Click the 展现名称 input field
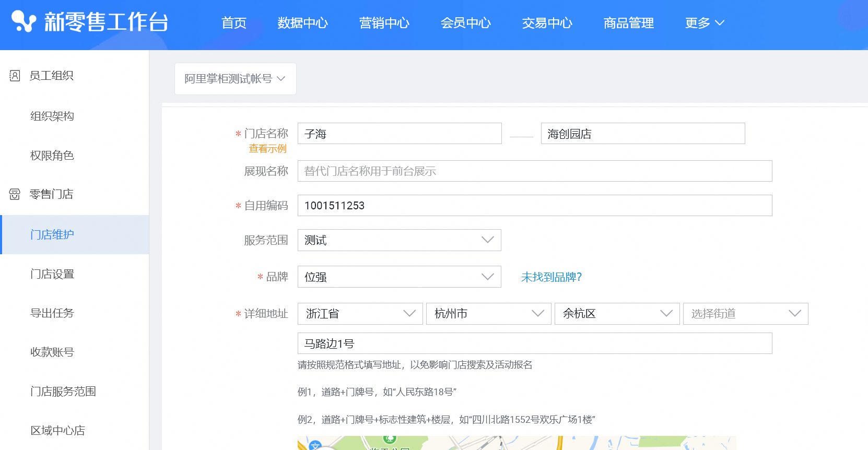Screen dimensions: 868x450 pos(534,171)
